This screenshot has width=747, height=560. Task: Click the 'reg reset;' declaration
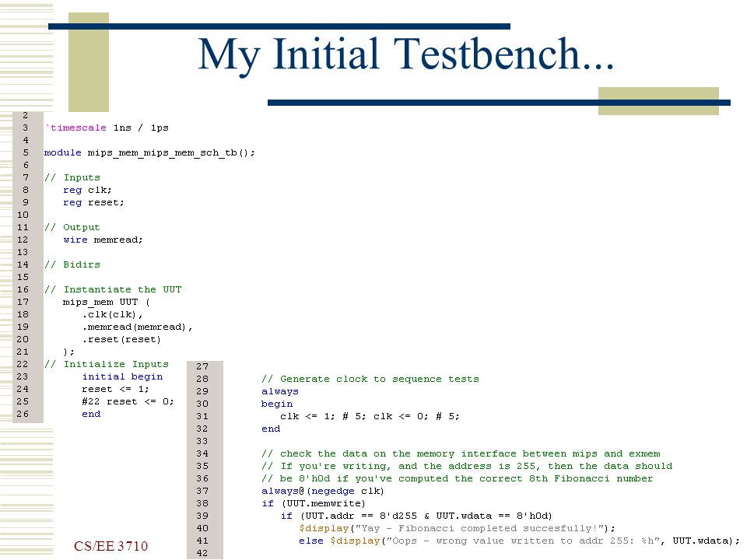[x=93, y=202]
